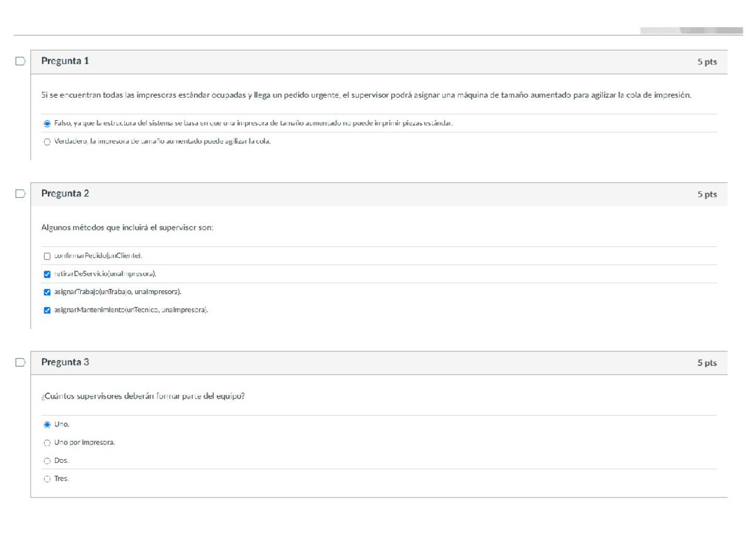
Task: Uncheck the asignarTrabajo checkbox
Action: [x=47, y=292]
